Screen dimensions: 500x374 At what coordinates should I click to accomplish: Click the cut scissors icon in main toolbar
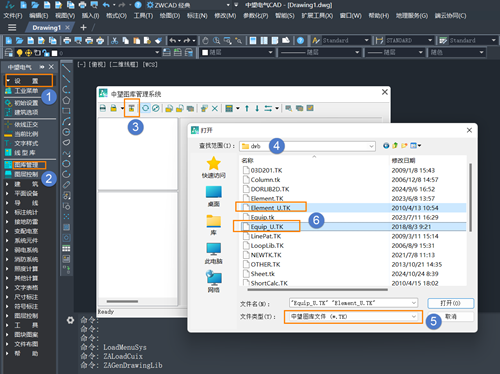coord(114,41)
